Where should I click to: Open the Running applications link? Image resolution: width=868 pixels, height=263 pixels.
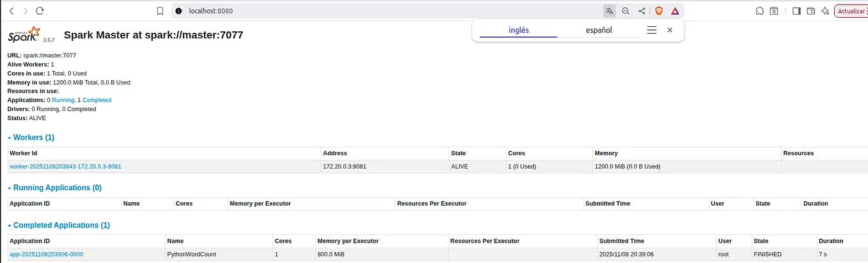click(63, 100)
